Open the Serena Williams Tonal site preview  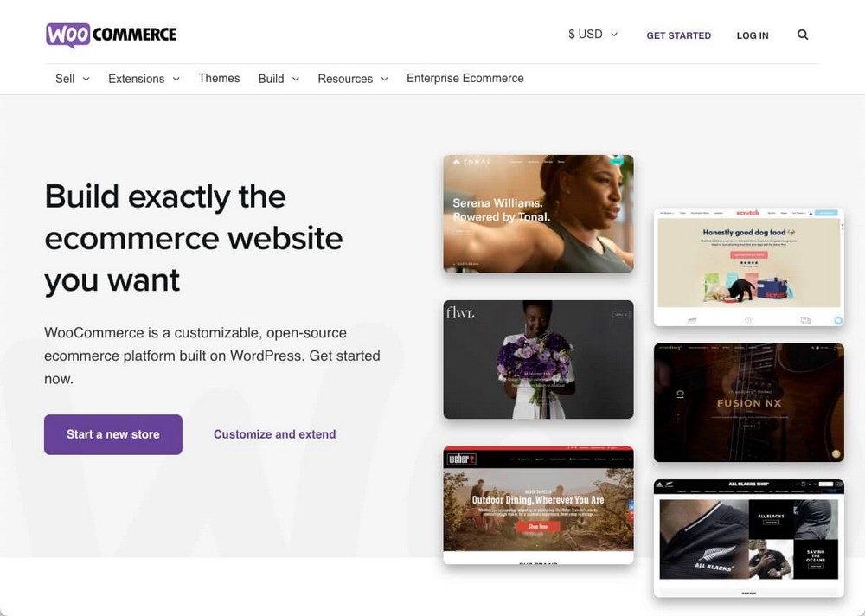(x=538, y=213)
